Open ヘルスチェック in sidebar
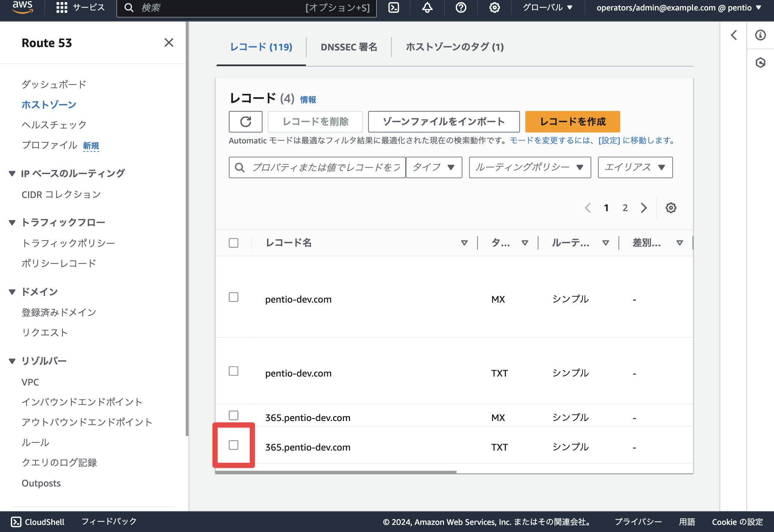The height and width of the screenshot is (532, 774). click(54, 125)
